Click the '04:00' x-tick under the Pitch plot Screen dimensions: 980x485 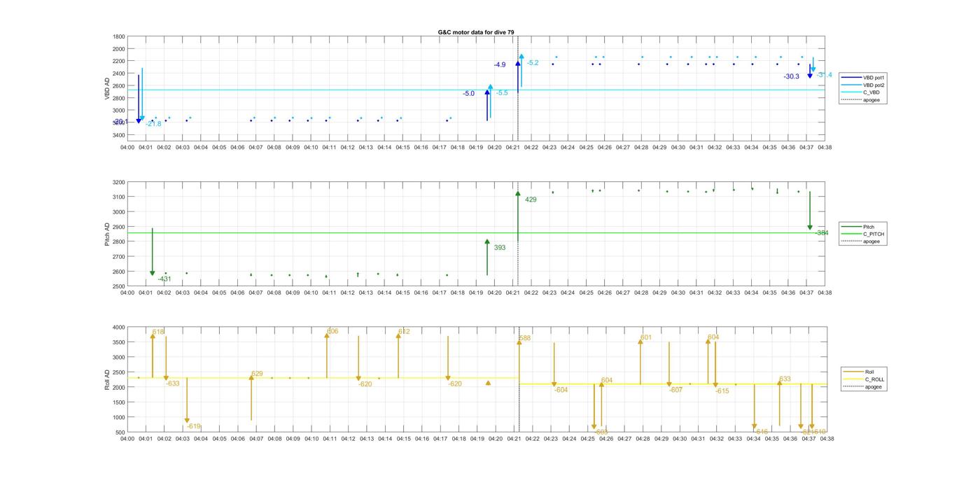pos(127,293)
